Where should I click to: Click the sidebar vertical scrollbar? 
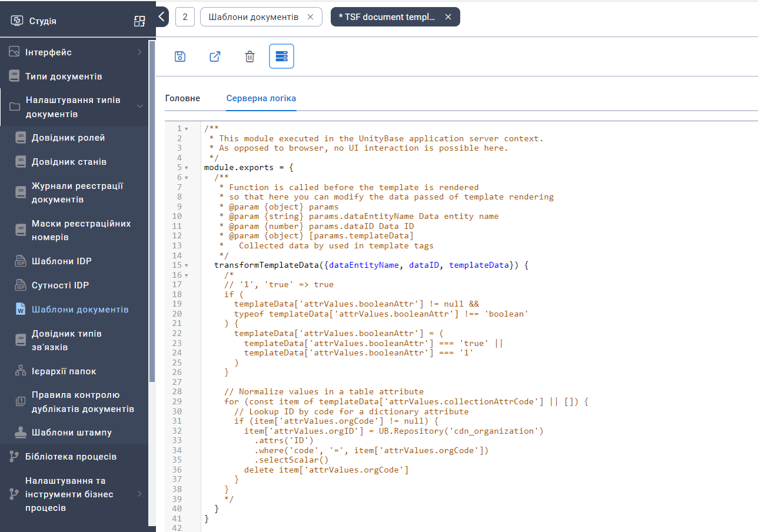(152, 212)
